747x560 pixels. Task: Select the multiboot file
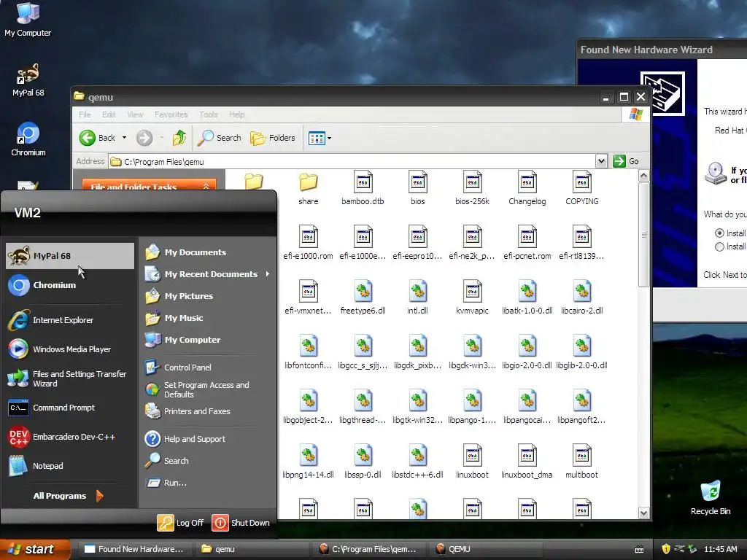581,462
